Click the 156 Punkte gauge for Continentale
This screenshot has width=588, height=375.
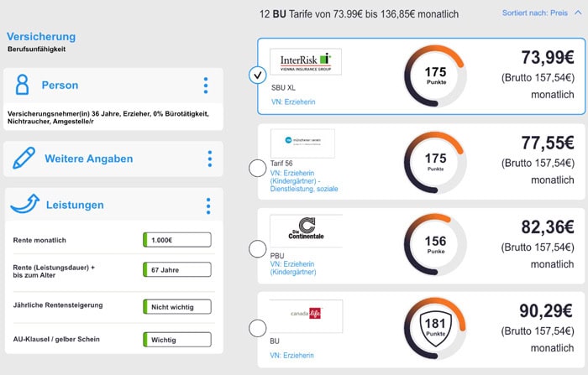point(435,245)
